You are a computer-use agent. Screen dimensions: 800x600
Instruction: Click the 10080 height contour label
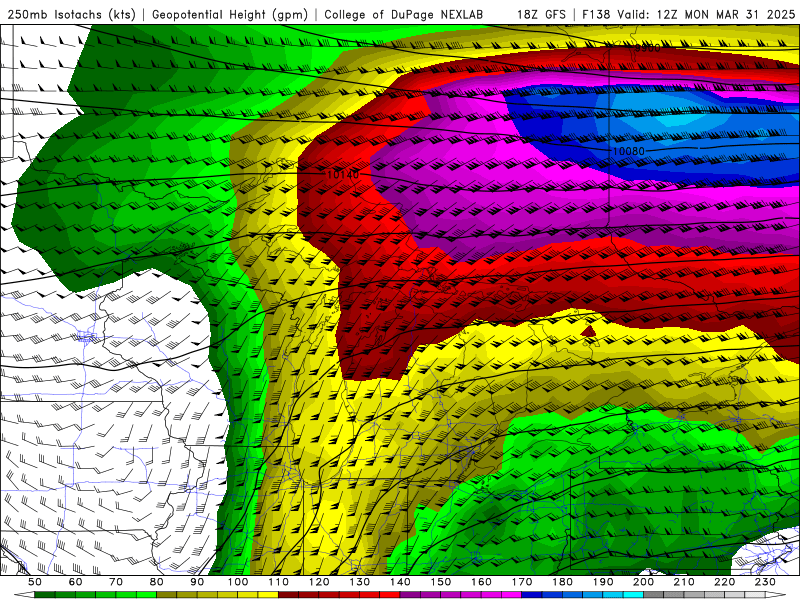pyautogui.click(x=629, y=151)
